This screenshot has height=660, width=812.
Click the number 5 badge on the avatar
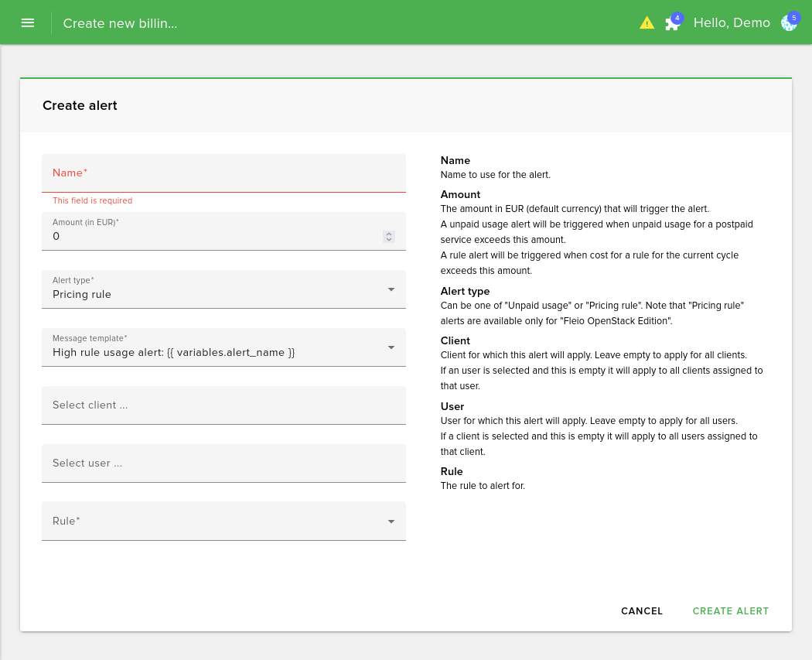coord(794,17)
